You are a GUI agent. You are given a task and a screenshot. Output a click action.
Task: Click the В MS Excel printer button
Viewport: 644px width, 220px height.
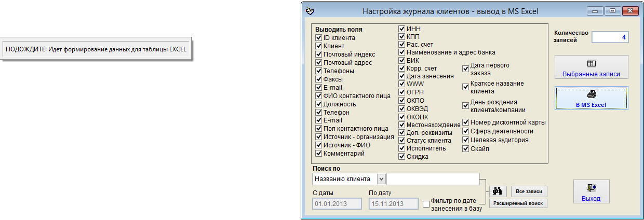point(591,98)
